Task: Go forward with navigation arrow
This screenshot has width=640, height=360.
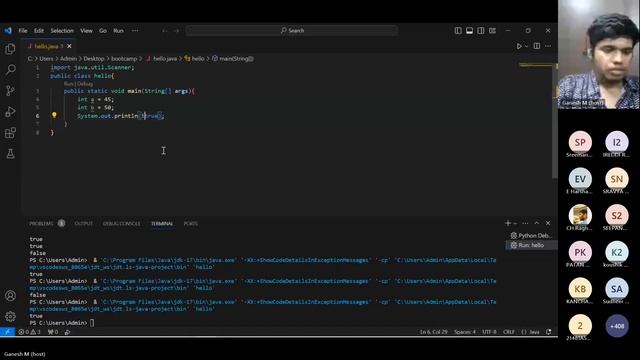Action: (x=176, y=31)
